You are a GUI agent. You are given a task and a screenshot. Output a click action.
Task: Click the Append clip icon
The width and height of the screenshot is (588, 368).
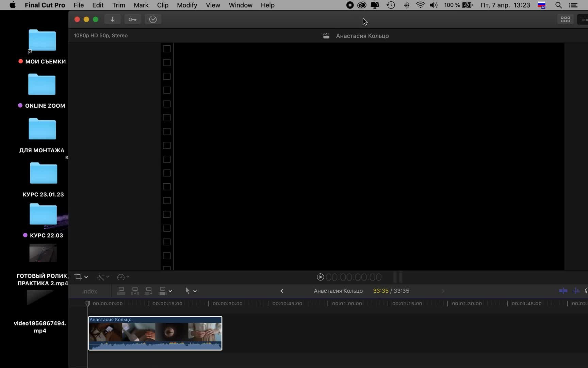[148, 291]
